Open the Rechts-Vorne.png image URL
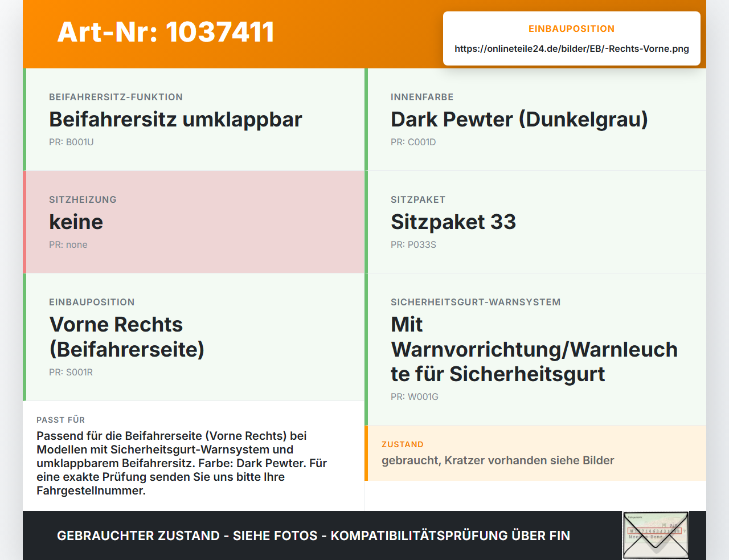The width and height of the screenshot is (729, 560). [x=572, y=49]
